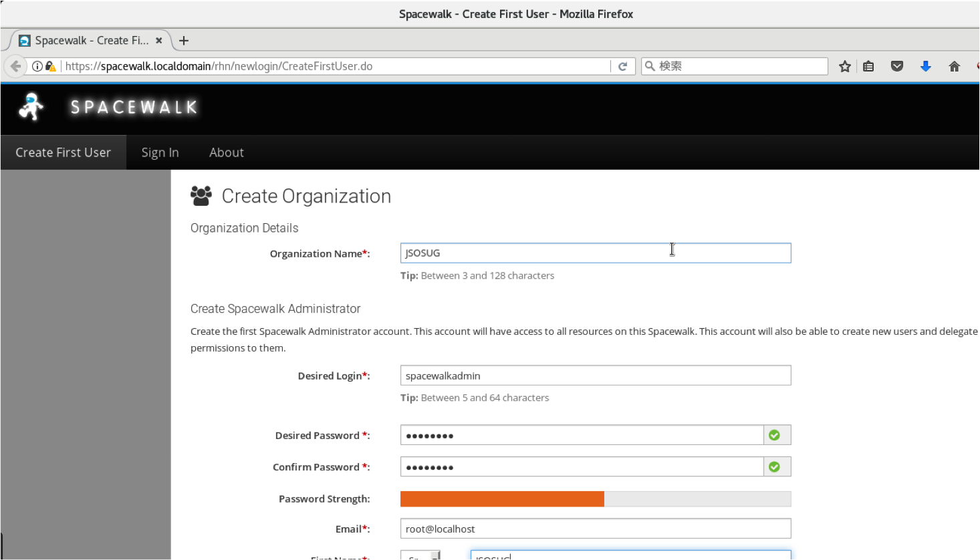
Task: Click the Spacewalk astronaut logo
Action: point(31,107)
